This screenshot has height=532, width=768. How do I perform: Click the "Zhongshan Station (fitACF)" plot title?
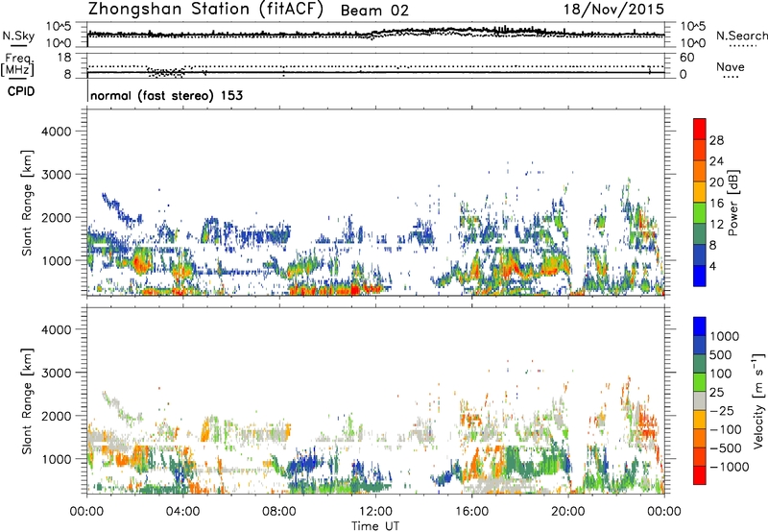(205, 10)
